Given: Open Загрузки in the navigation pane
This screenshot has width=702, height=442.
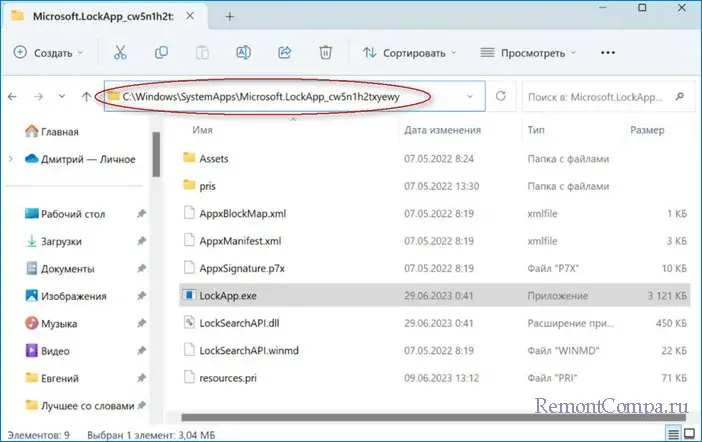Looking at the screenshot, I should coord(61,241).
